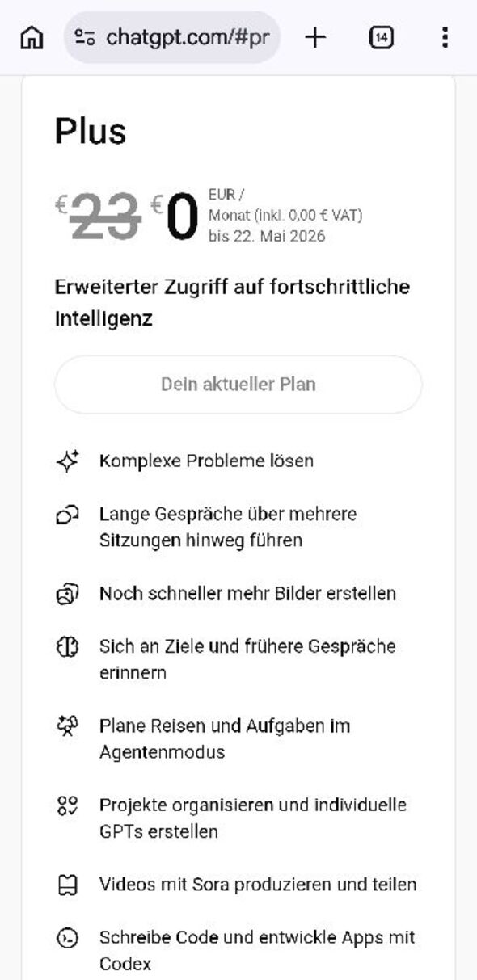Tap the image icon next to Bilder erstellen
477x980 pixels.
tap(67, 594)
